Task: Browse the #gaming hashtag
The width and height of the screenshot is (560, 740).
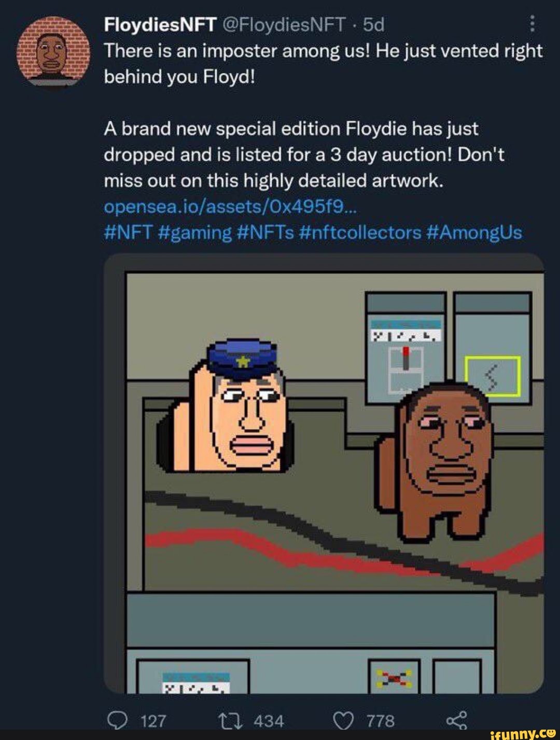Action: coord(193,232)
